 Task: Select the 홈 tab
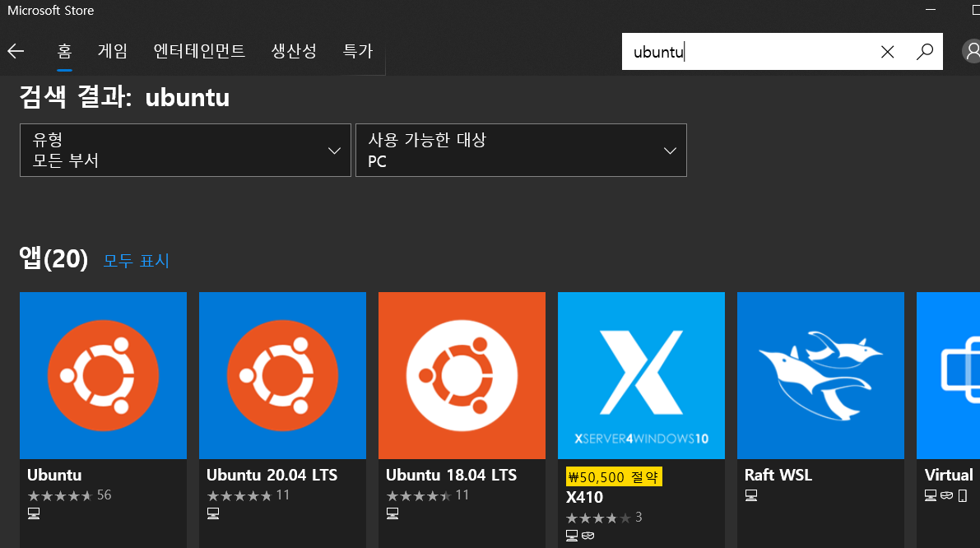pos(64,51)
